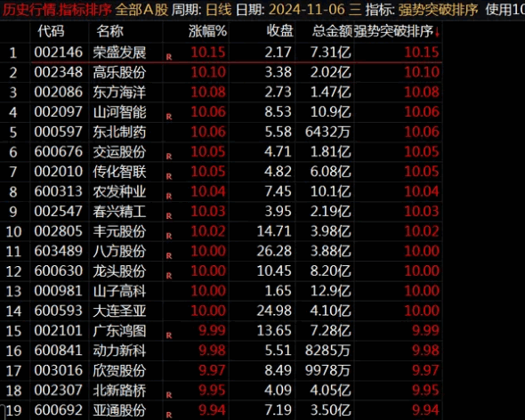Select stock name 山子高科

[x=119, y=291]
